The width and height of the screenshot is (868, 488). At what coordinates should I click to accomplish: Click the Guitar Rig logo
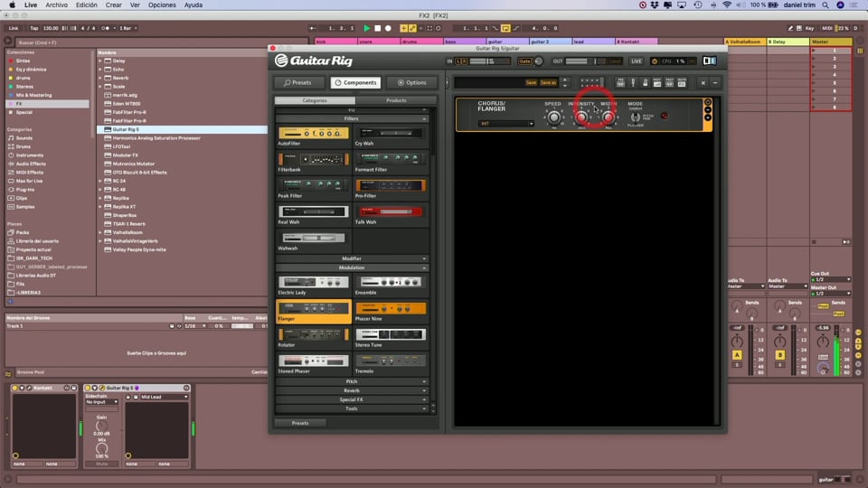pos(314,61)
